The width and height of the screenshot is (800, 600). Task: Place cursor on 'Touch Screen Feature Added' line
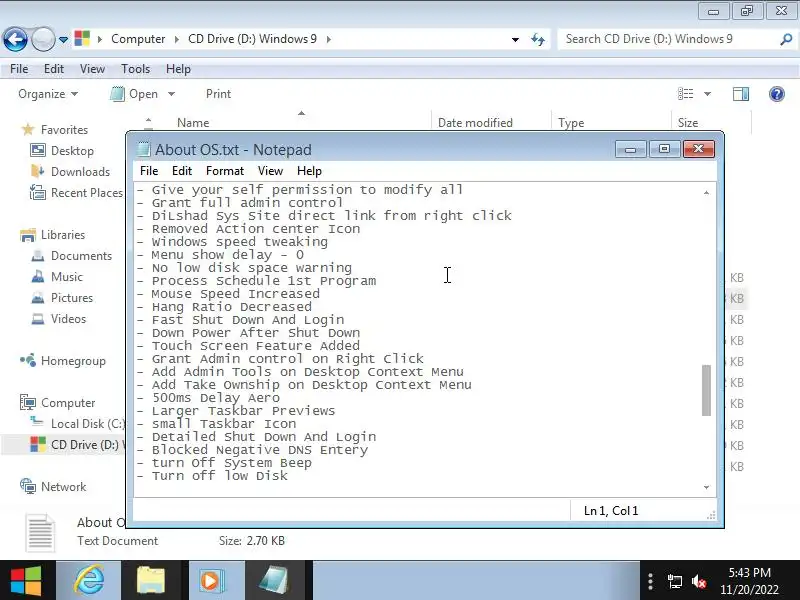pyautogui.click(x=256, y=346)
